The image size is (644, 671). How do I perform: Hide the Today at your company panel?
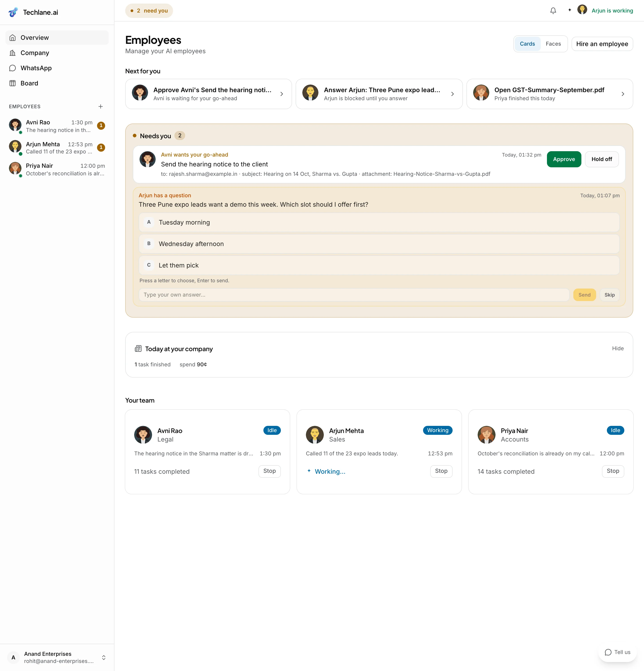point(618,348)
